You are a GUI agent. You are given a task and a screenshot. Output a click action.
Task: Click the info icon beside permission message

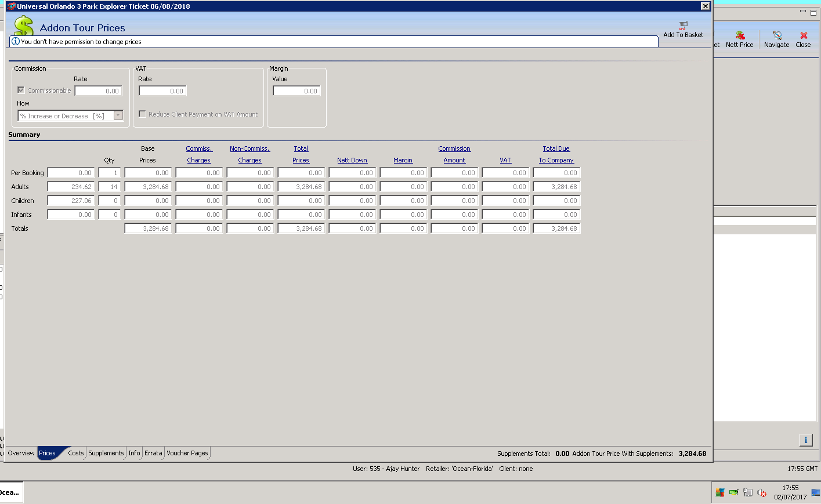pos(16,41)
